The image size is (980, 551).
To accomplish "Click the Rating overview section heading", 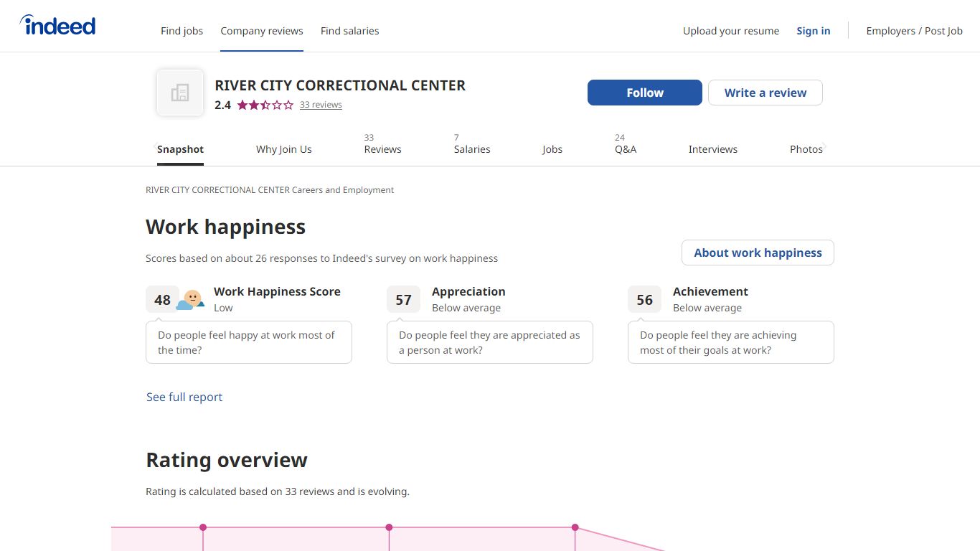I will [227, 460].
